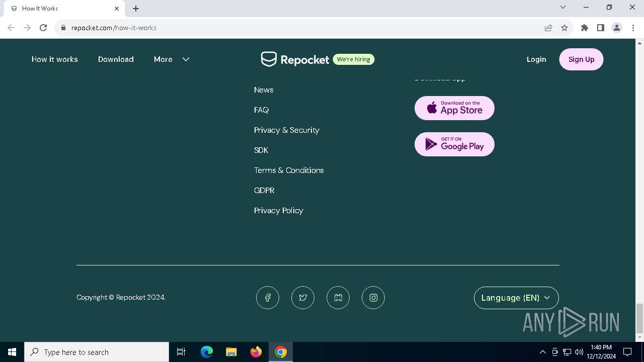Open Task View on the taskbar

(181, 352)
